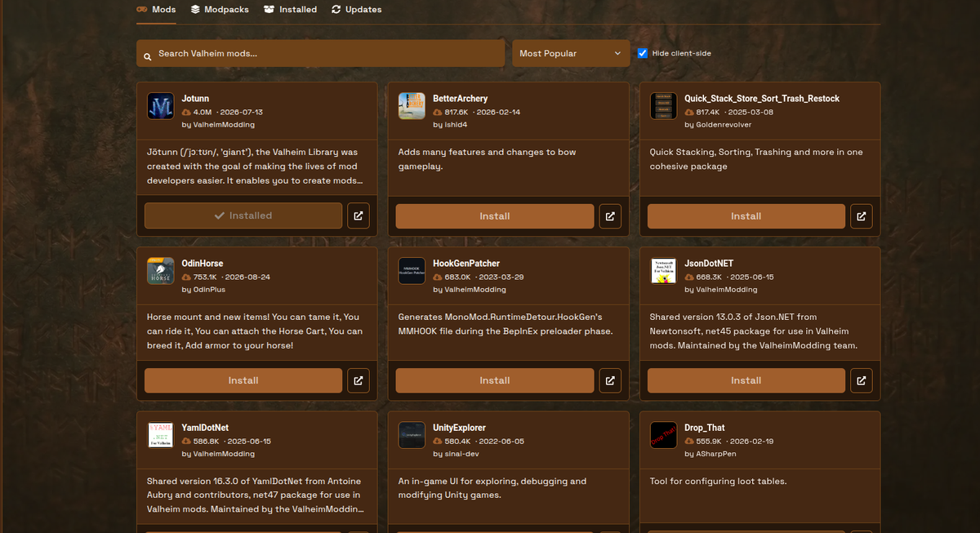
Task: Click the HookGenPatcher date 2023-03-29
Action: tap(501, 278)
